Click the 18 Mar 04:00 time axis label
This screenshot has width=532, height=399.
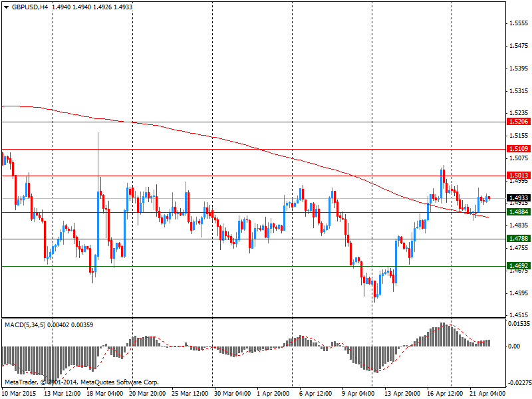click(x=105, y=394)
